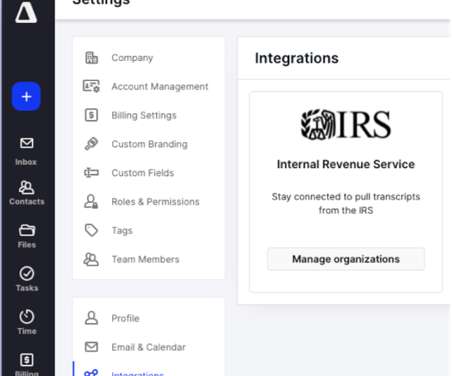Viewport: 452px width, 376px height.
Task: Open the Time clock icon
Action: (x=27, y=317)
